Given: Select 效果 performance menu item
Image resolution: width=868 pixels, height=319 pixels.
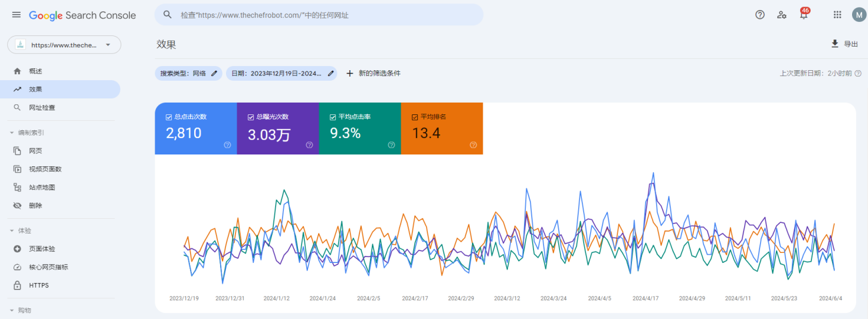Looking at the screenshot, I should tap(60, 89).
